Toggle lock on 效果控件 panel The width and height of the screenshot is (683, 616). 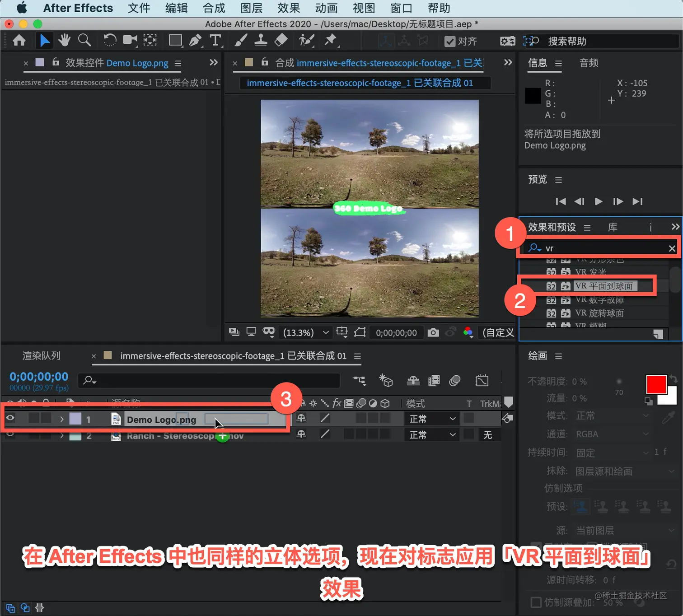(x=56, y=62)
